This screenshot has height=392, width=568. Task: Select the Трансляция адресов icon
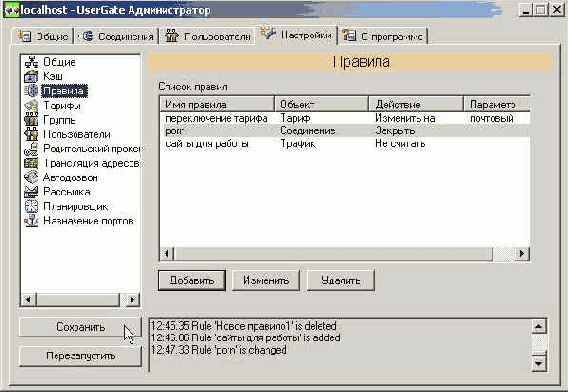(31, 163)
